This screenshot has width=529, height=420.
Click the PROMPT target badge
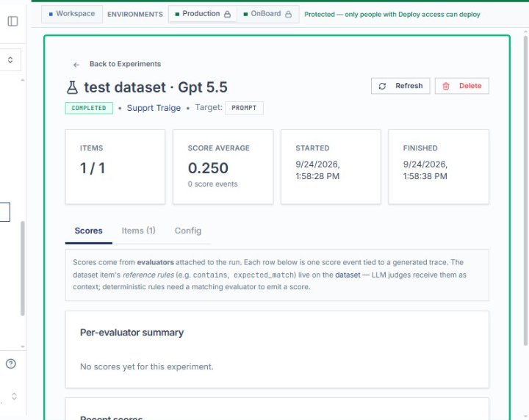click(244, 108)
